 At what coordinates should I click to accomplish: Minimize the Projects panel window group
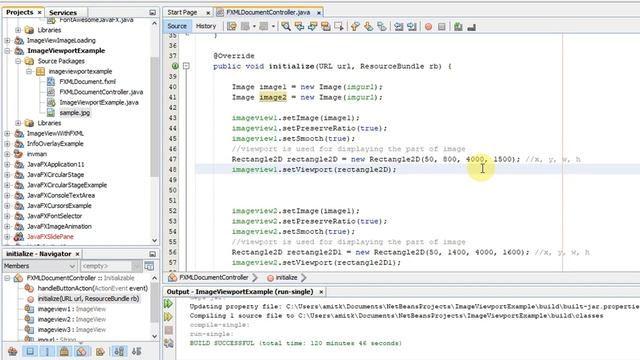click(x=153, y=12)
